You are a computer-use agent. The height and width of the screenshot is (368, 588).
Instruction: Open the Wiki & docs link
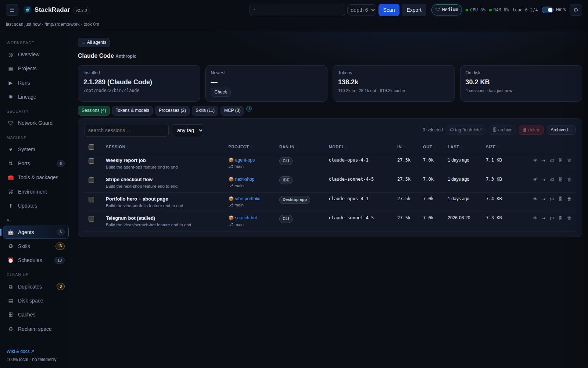coord(20,351)
